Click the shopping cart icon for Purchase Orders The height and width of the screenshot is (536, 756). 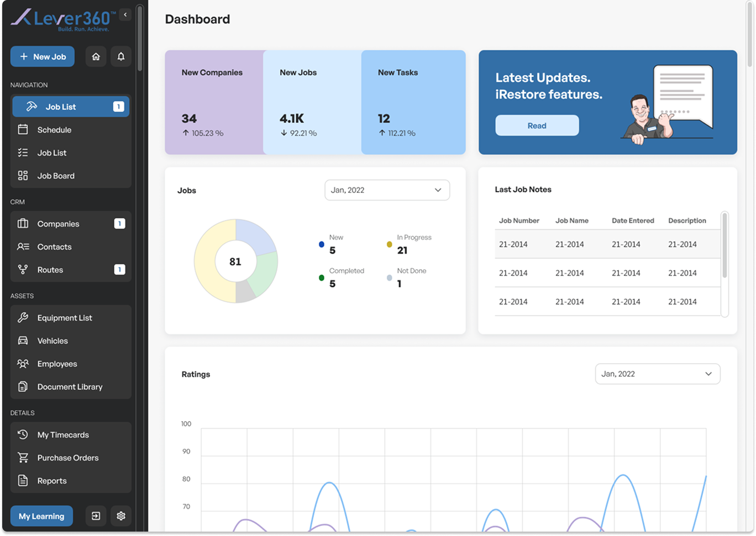tap(23, 458)
